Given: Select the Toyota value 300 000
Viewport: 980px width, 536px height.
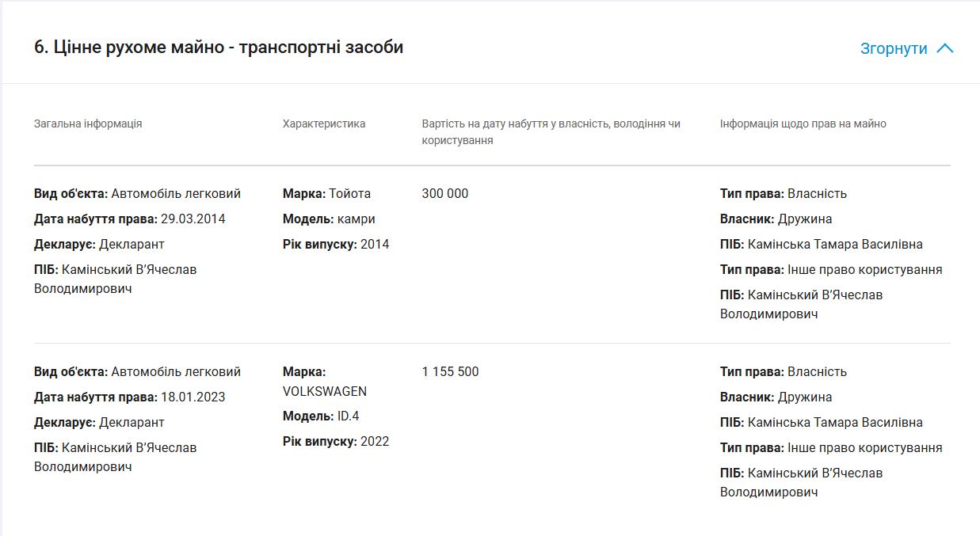Looking at the screenshot, I should point(445,193).
